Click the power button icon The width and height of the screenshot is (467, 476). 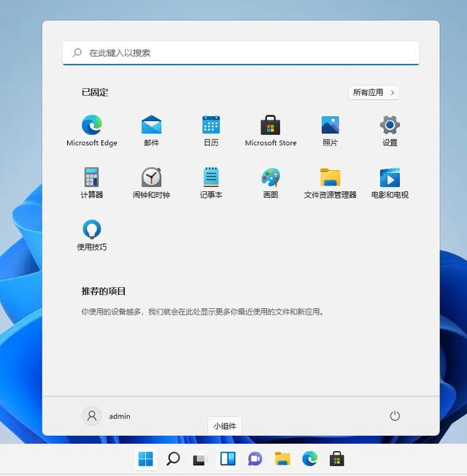[395, 416]
